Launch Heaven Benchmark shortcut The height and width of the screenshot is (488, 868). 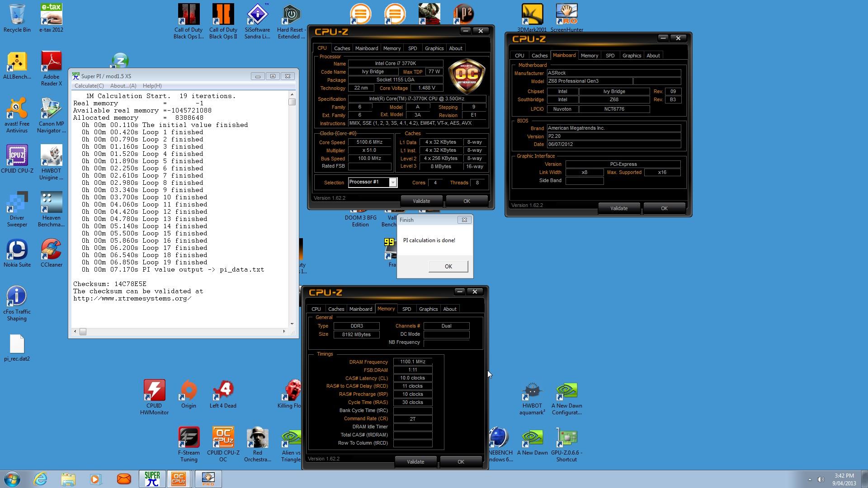51,210
